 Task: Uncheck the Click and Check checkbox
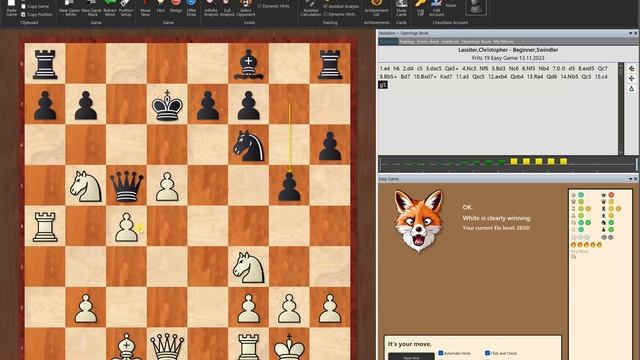[x=487, y=353]
